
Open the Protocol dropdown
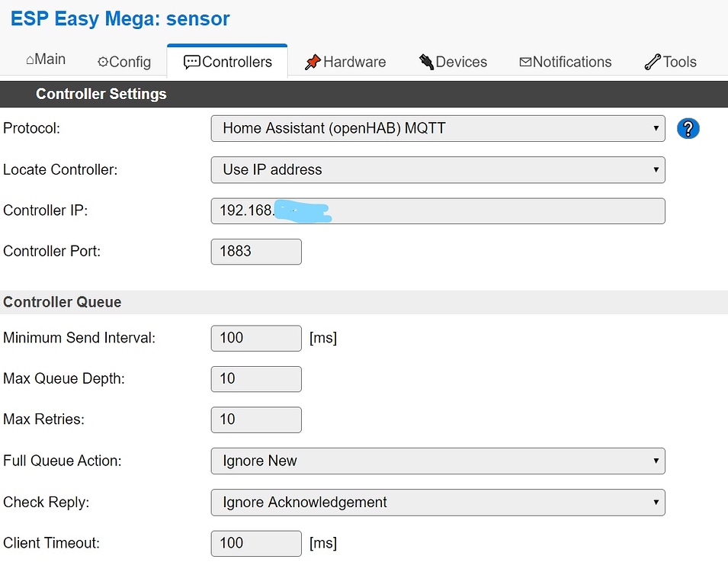click(x=438, y=129)
